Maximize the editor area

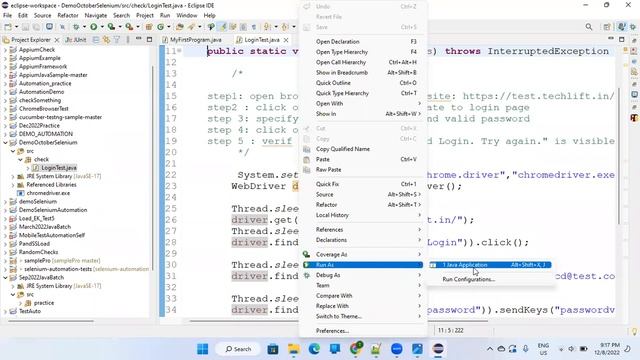pos(622,39)
